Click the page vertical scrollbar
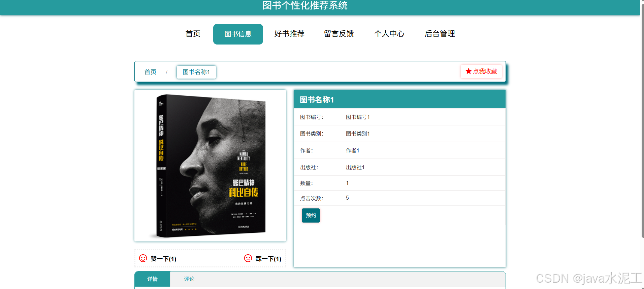The width and height of the screenshot is (644, 289). point(642,121)
